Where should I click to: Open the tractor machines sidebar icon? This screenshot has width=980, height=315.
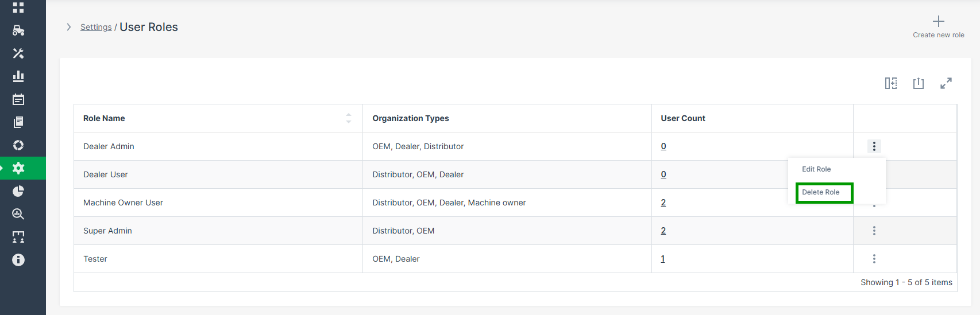(x=18, y=30)
